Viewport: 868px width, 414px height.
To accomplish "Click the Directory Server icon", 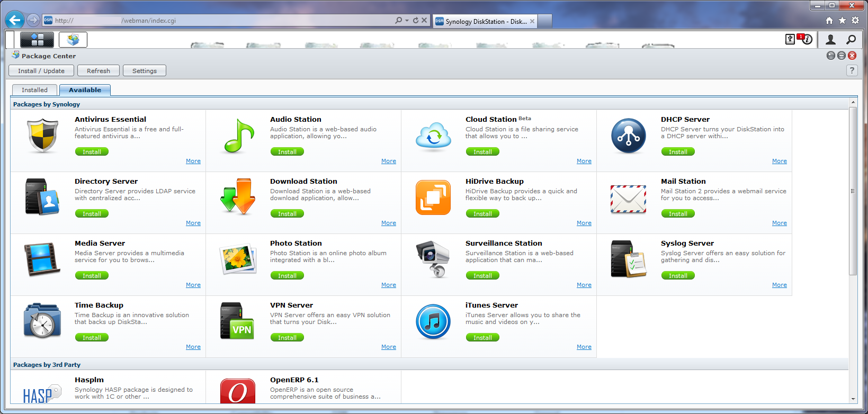I will pos(42,196).
